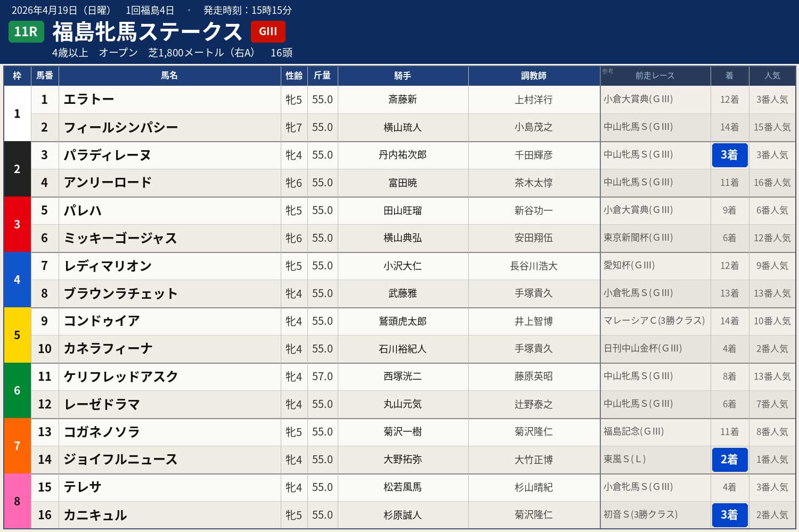Image resolution: width=799 pixels, height=532 pixels.
Task: Click the 調教師 column header
Action: click(534, 76)
